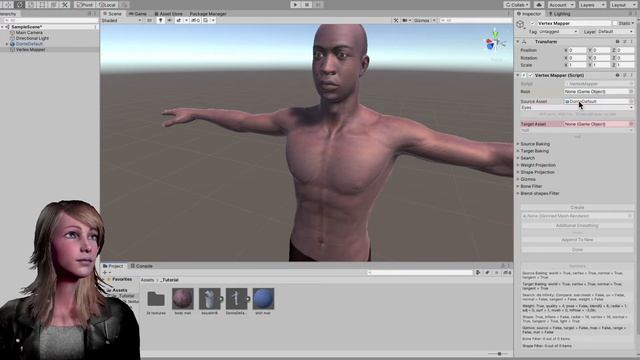Click the cloud services icon
Viewport: 640px width, 360px height.
[538, 4]
